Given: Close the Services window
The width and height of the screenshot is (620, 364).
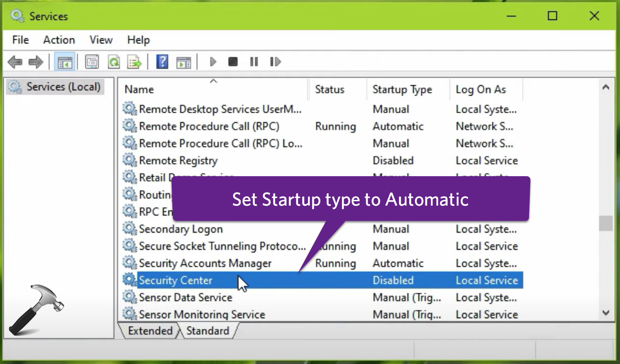Looking at the screenshot, I should click(594, 16).
